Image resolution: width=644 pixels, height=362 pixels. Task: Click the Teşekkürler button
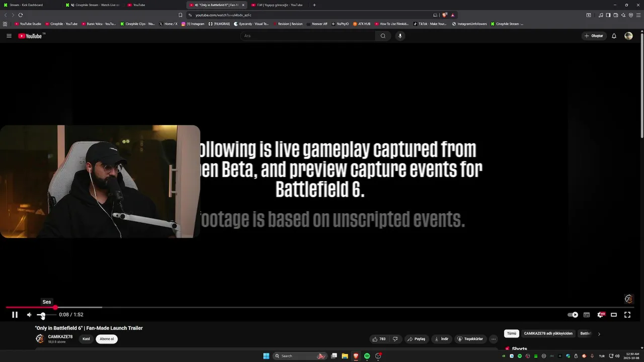click(x=470, y=339)
